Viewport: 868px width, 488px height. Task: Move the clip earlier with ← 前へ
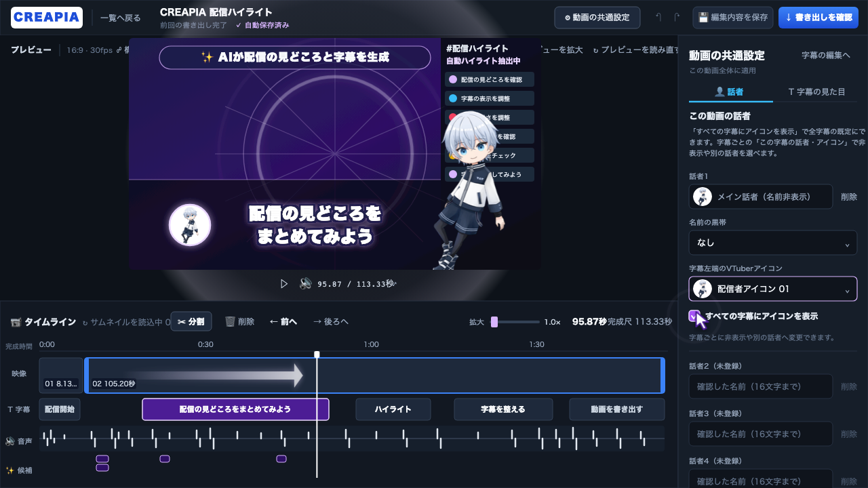click(283, 321)
